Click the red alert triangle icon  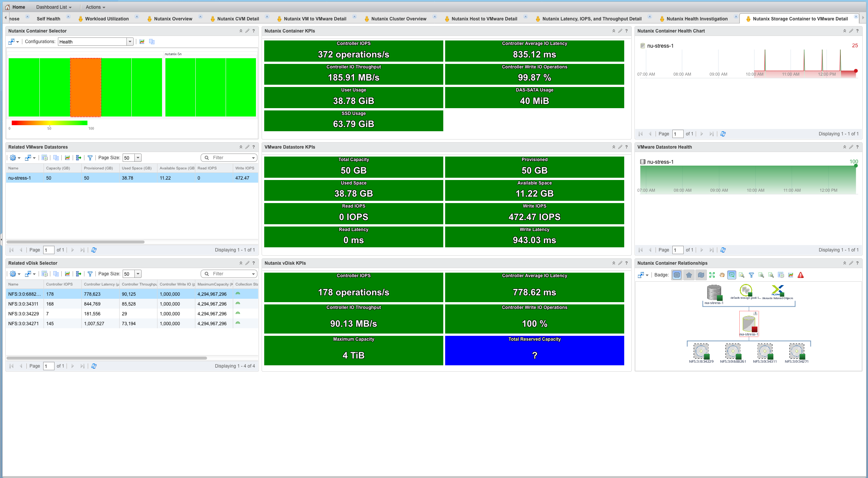(801, 275)
